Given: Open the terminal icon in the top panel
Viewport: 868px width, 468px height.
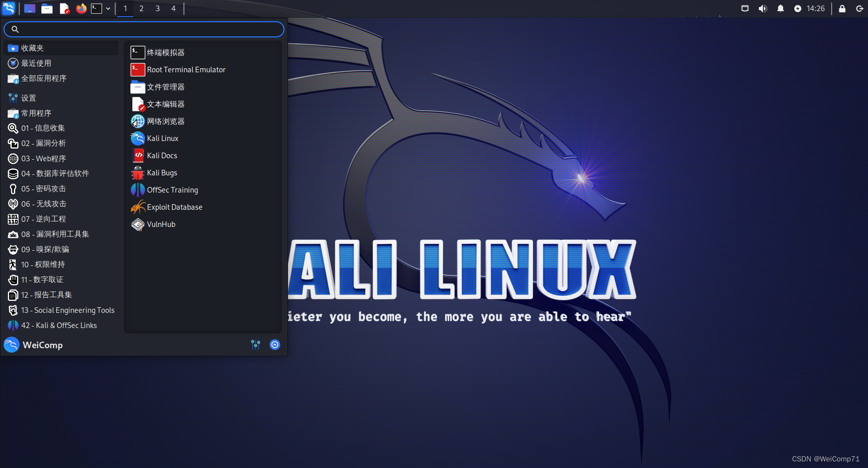Looking at the screenshot, I should [x=97, y=9].
